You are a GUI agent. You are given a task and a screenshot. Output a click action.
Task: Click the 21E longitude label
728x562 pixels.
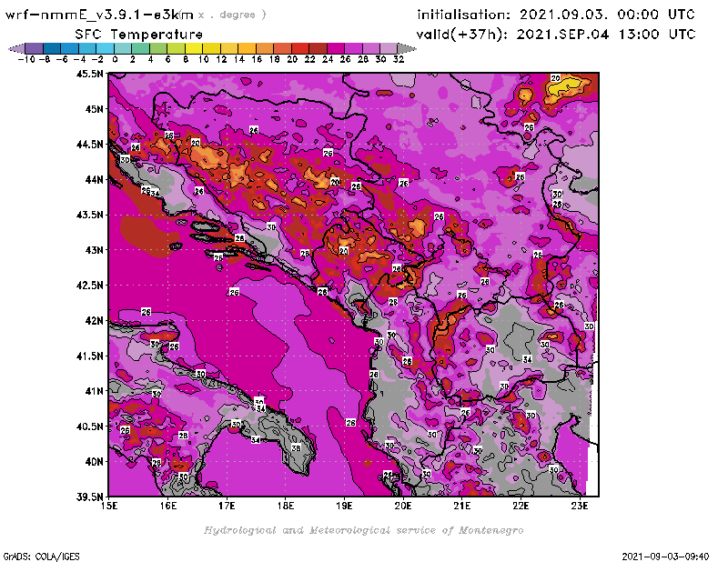[x=462, y=506]
